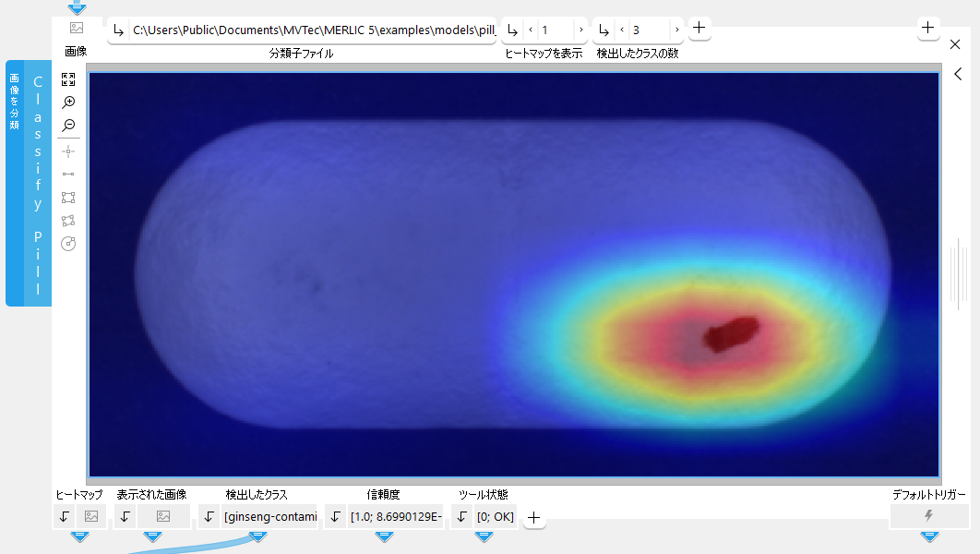Collapse the side panel with the chevron arrow
This screenshot has height=554, width=980.
pos(958,75)
